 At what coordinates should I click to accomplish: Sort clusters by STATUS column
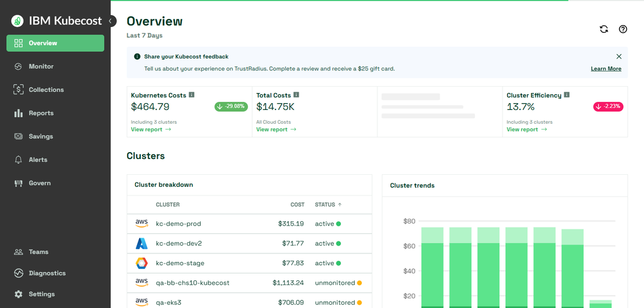[328, 204]
